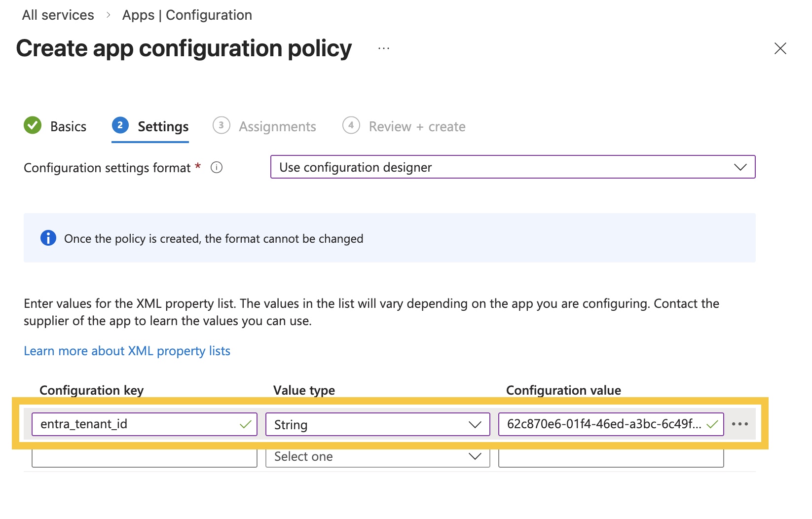
Task: Click the step 2 Settings number badge
Action: (120, 126)
